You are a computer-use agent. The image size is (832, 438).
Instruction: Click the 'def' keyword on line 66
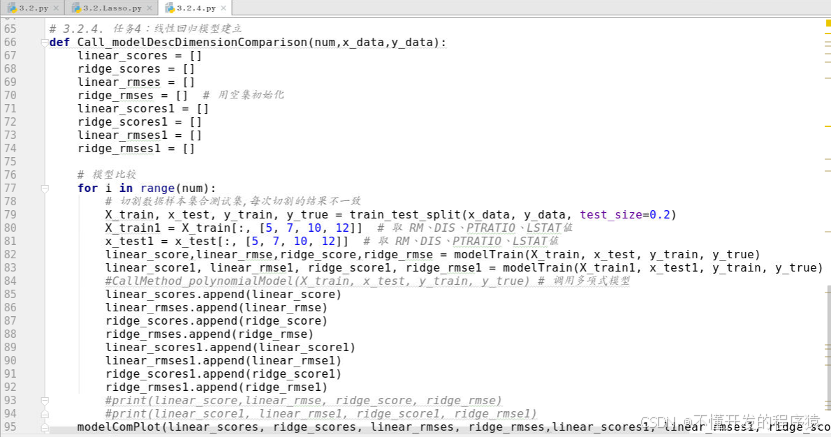[x=59, y=42]
